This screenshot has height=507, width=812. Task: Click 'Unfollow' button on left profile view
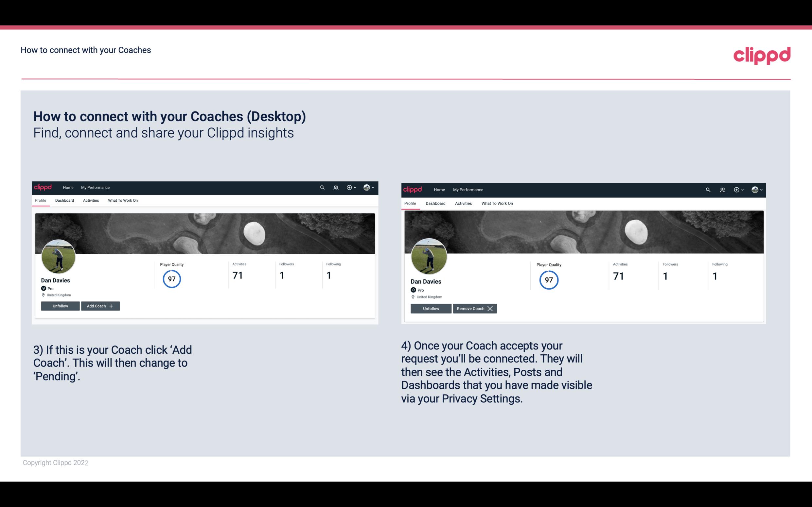(60, 306)
